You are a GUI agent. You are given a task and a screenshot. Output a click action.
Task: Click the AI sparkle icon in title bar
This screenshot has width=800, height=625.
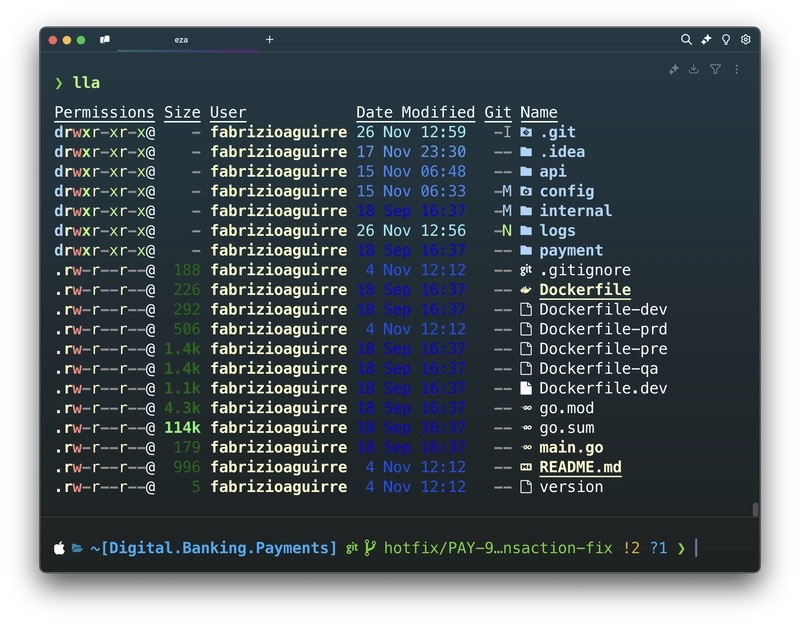coord(706,39)
